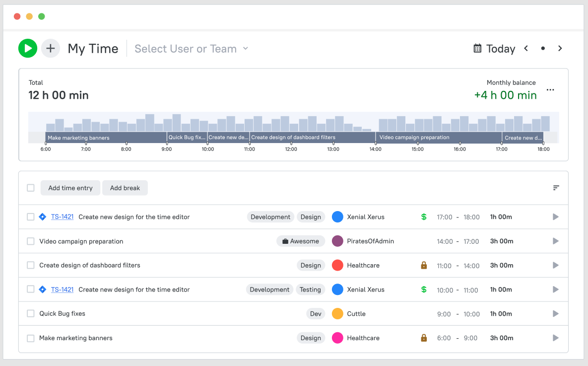Click the lock icon on dashboard filters entry
Image resolution: width=588 pixels, height=366 pixels.
(424, 265)
